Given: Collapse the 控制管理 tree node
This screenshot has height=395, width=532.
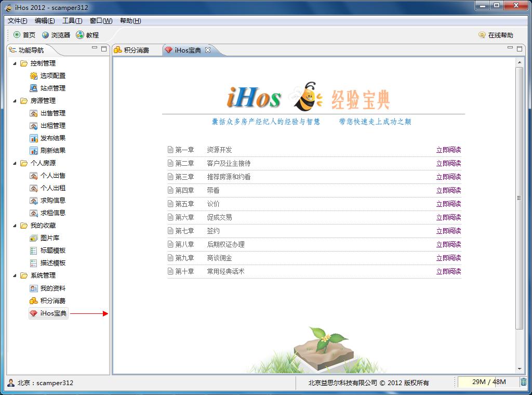Looking at the screenshot, I should (15, 63).
